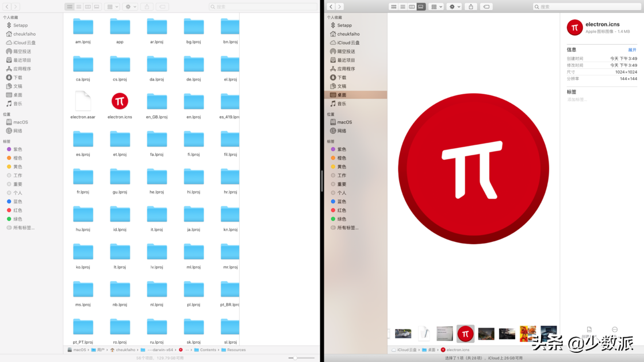Open group-by dropdown in left Finder window
This screenshot has width=644, height=362.
pos(112,6)
